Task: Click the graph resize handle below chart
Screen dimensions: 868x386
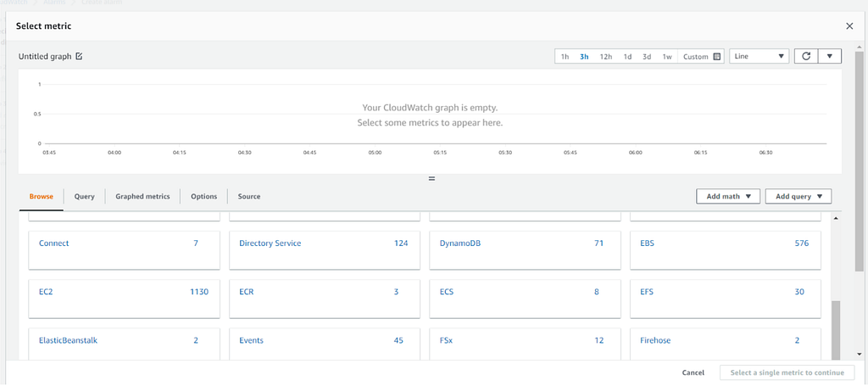Action: 431,179
